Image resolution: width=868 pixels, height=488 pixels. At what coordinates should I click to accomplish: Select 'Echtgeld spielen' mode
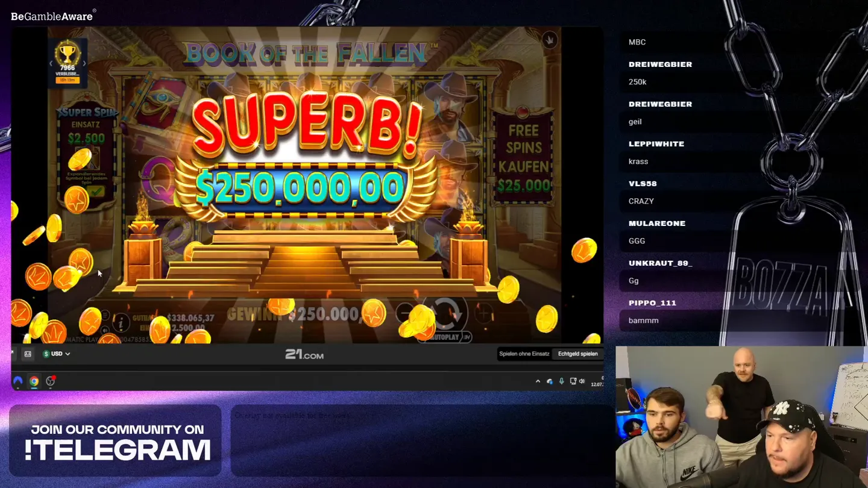[x=577, y=354]
